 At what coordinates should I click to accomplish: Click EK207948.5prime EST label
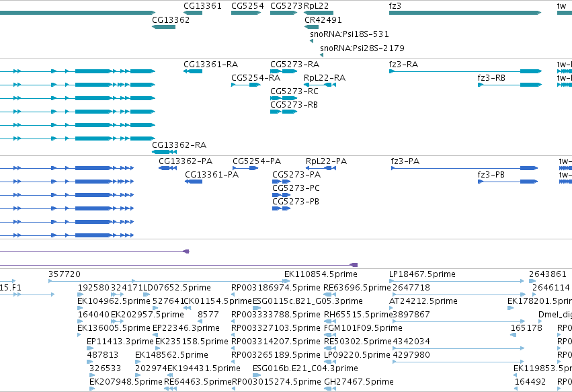point(126,382)
